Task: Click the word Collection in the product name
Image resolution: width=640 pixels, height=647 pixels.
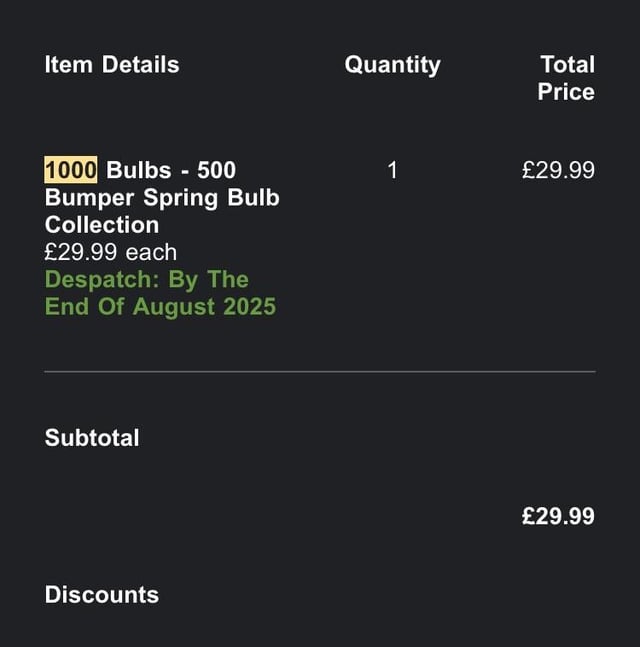Action: [x=102, y=225]
